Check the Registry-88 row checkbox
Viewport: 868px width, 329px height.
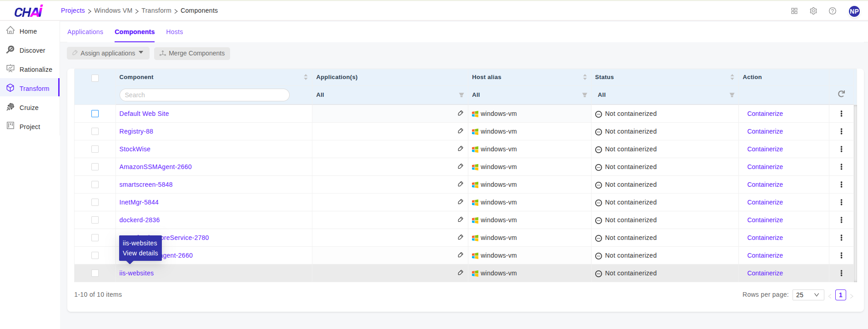click(x=95, y=131)
